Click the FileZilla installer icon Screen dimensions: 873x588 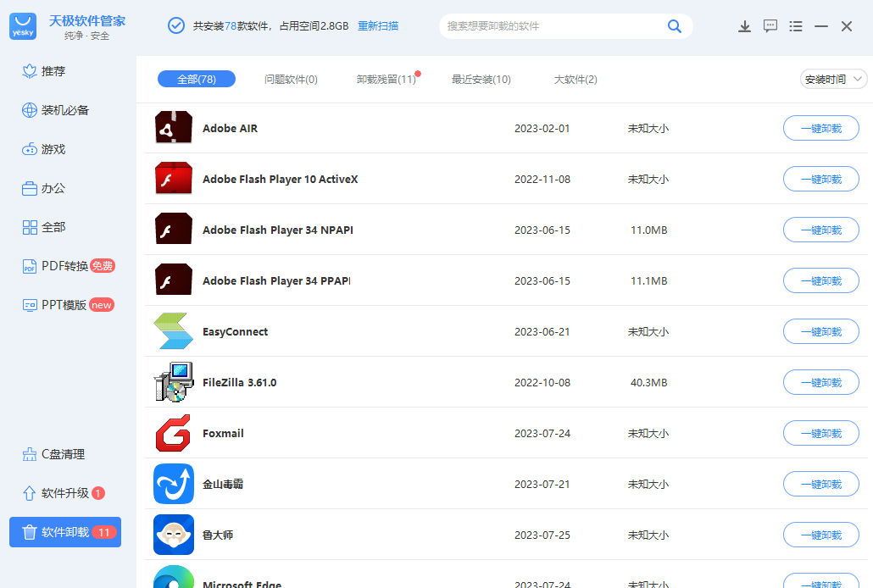(x=174, y=382)
